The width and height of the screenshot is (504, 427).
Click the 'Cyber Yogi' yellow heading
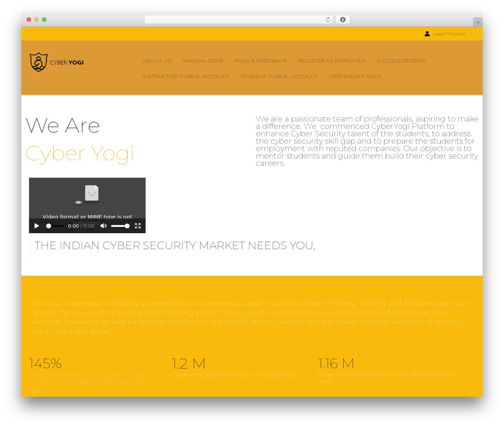coord(80,153)
